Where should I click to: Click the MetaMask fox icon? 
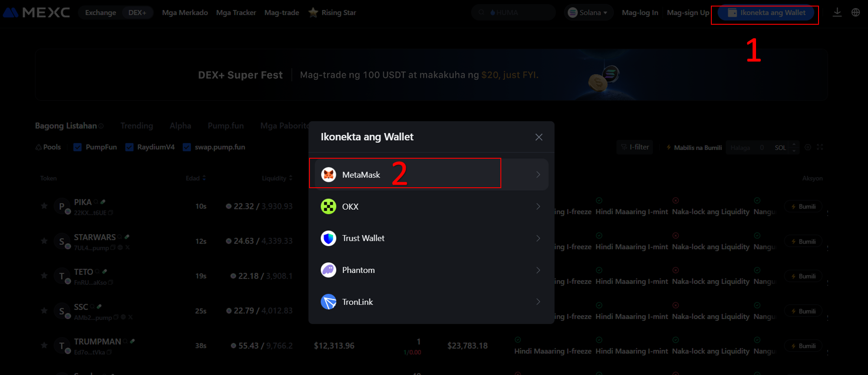(329, 175)
